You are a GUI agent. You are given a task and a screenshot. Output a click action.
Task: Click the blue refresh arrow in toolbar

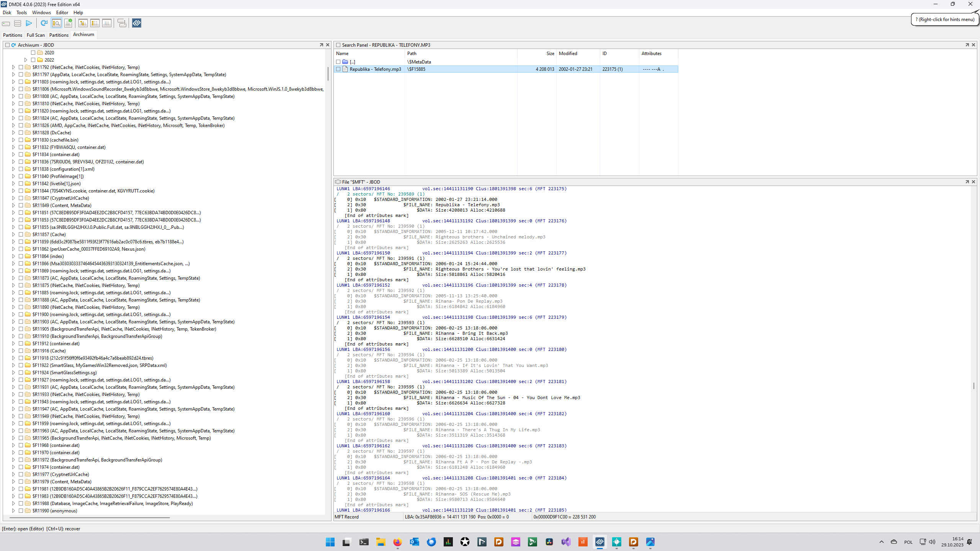[44, 23]
